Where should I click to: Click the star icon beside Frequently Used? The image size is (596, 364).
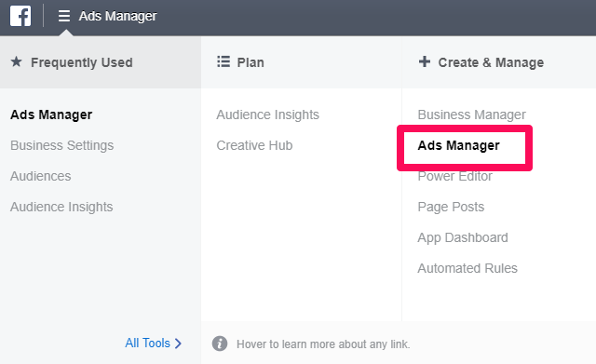click(17, 61)
